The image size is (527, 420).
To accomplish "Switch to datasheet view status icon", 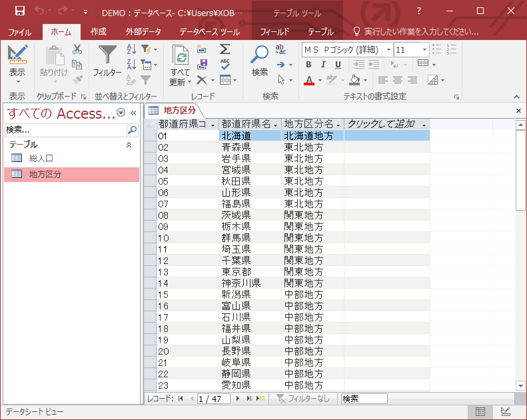I will (x=480, y=411).
